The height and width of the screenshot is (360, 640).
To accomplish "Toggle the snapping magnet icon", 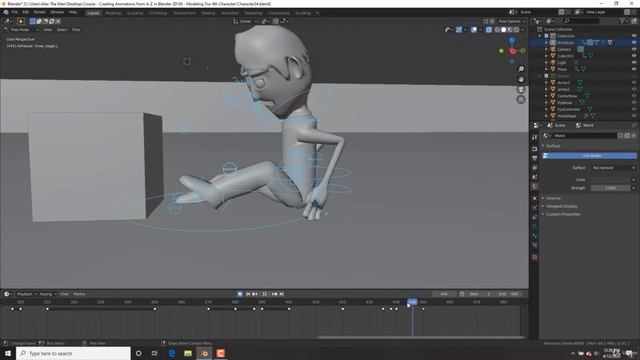I will [276, 21].
